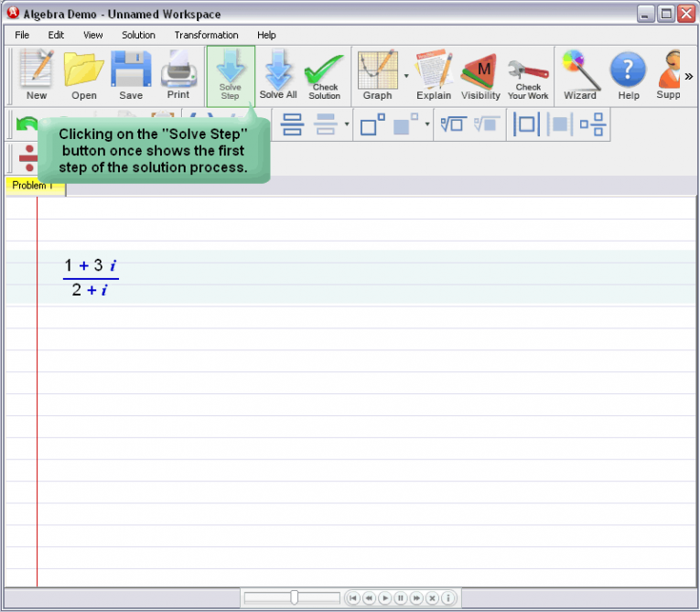Launch the Wizard tool
Screen dimensions: 700x612
coord(580,75)
